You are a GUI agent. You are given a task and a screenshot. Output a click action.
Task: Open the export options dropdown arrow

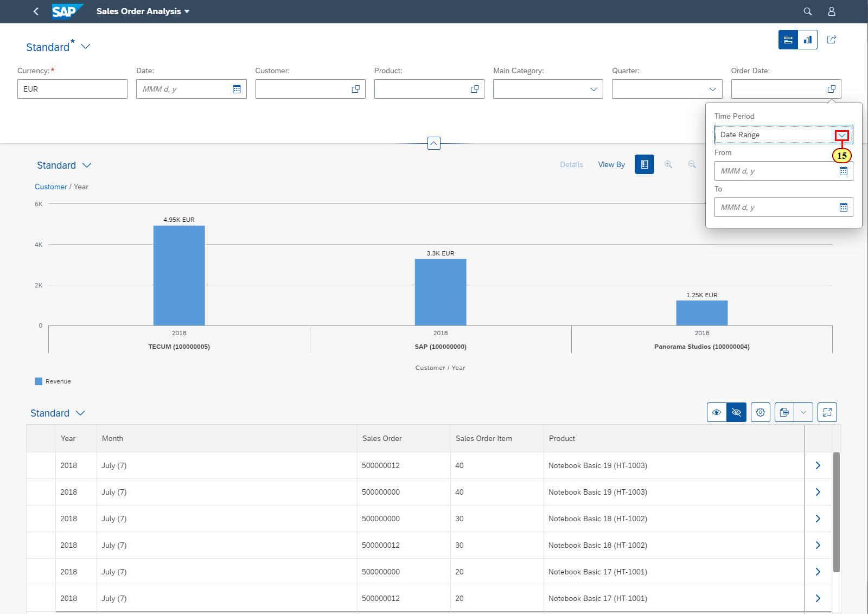click(x=803, y=412)
